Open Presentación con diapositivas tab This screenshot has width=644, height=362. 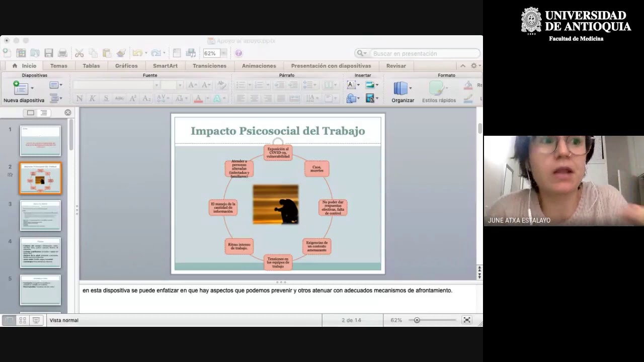(331, 66)
